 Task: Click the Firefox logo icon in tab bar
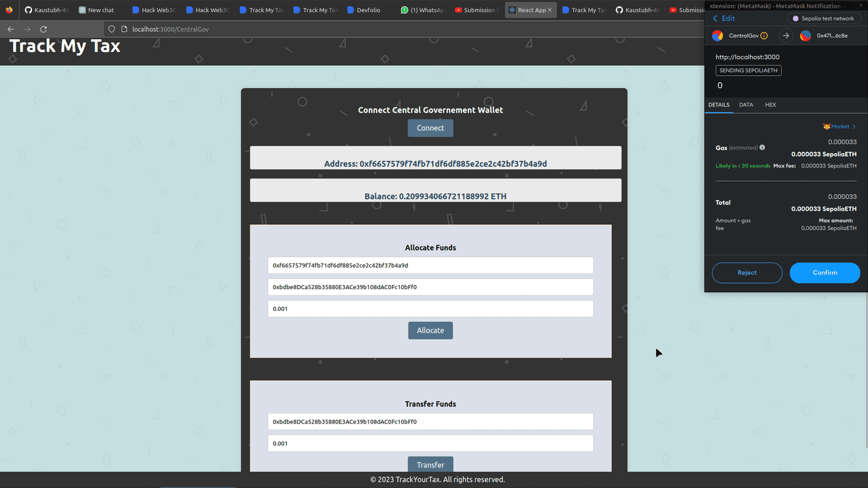coord(9,10)
